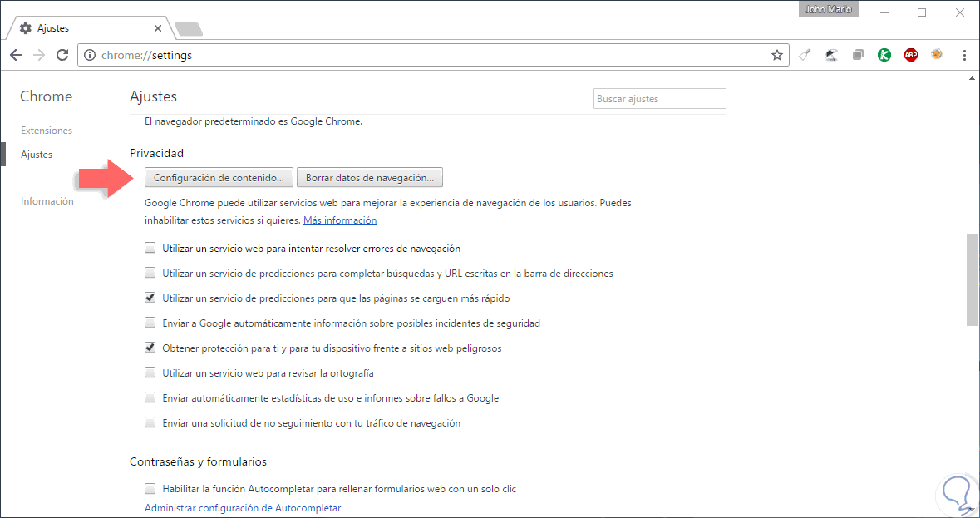980x518 pixels.
Task: Open a new tab
Action: pyautogui.click(x=188, y=29)
